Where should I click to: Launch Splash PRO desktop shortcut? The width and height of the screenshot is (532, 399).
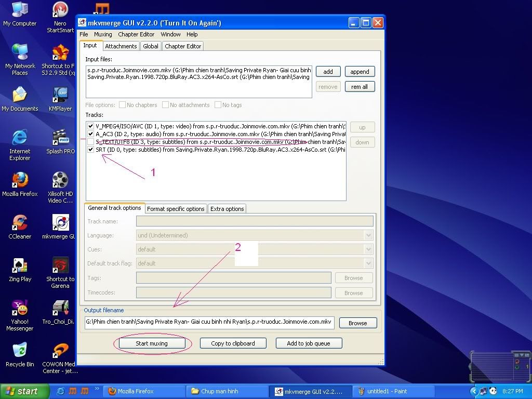(x=60, y=142)
